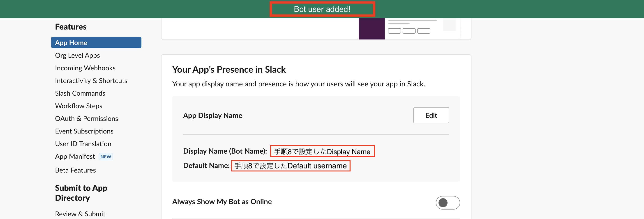Viewport: 644px width, 219px height.
Task: Open OAuth & Permissions settings
Action: click(86, 118)
